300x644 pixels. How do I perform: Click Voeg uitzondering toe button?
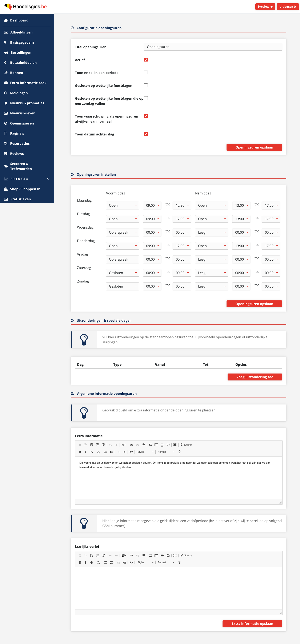click(x=255, y=377)
